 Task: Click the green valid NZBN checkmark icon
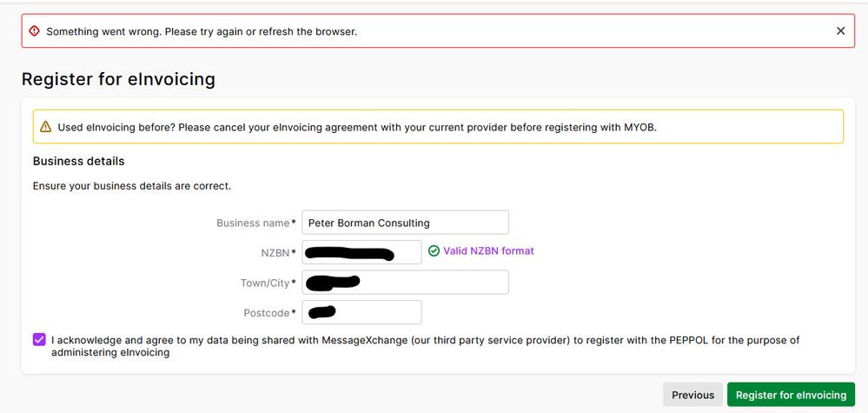[434, 251]
